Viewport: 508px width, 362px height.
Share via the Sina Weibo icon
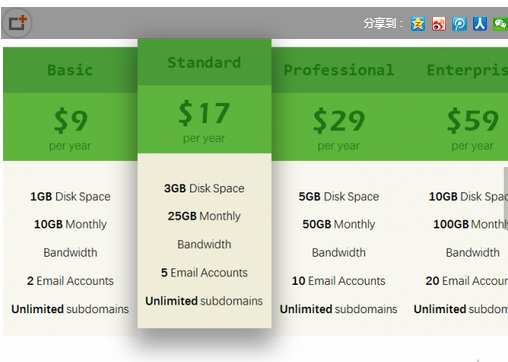(x=439, y=24)
